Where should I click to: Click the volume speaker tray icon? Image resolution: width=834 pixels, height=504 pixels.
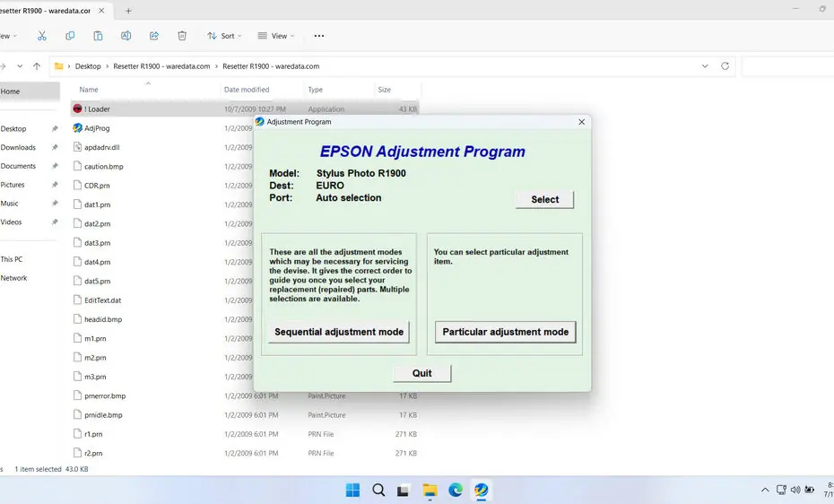click(x=795, y=490)
